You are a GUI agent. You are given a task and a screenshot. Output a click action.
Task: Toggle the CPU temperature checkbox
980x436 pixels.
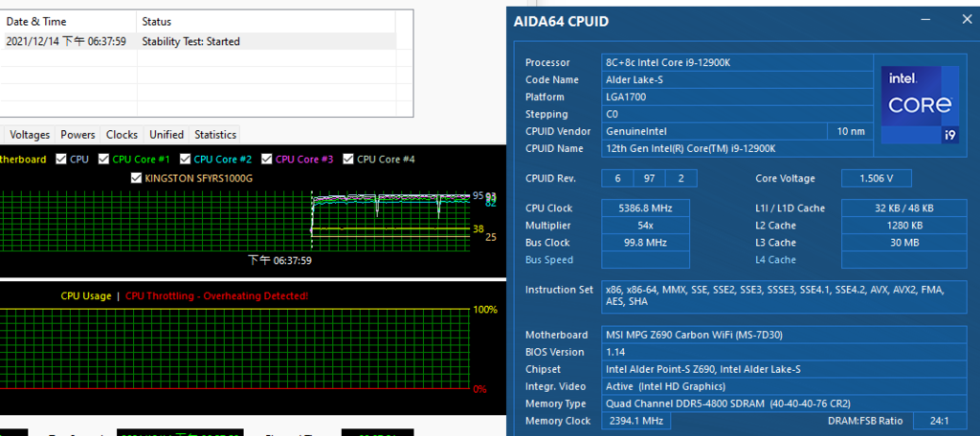(60, 160)
